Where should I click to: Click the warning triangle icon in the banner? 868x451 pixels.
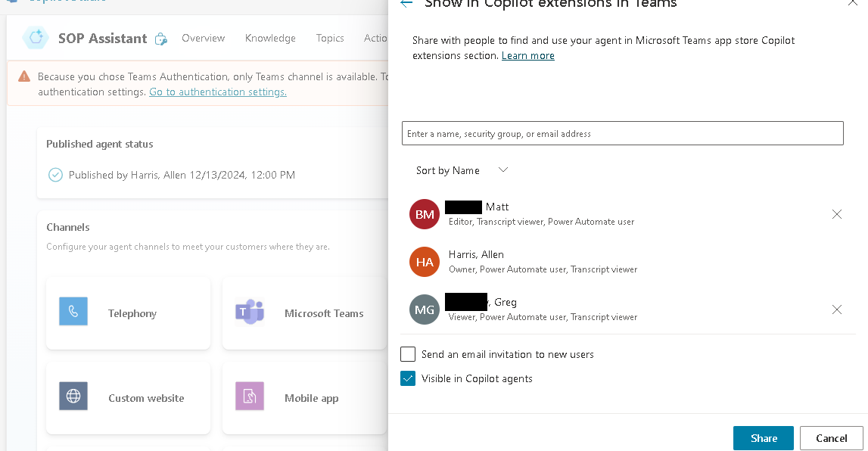[23, 76]
